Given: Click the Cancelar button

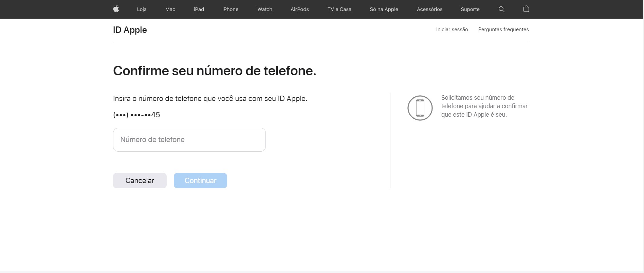Looking at the screenshot, I should point(140,180).
